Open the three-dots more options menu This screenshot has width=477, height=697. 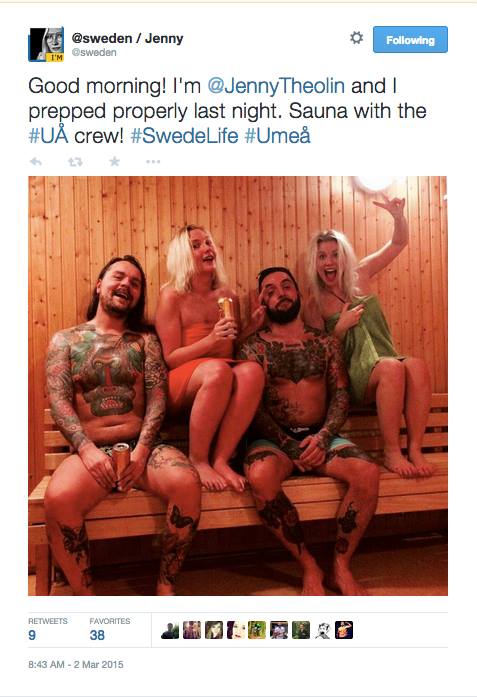[153, 162]
